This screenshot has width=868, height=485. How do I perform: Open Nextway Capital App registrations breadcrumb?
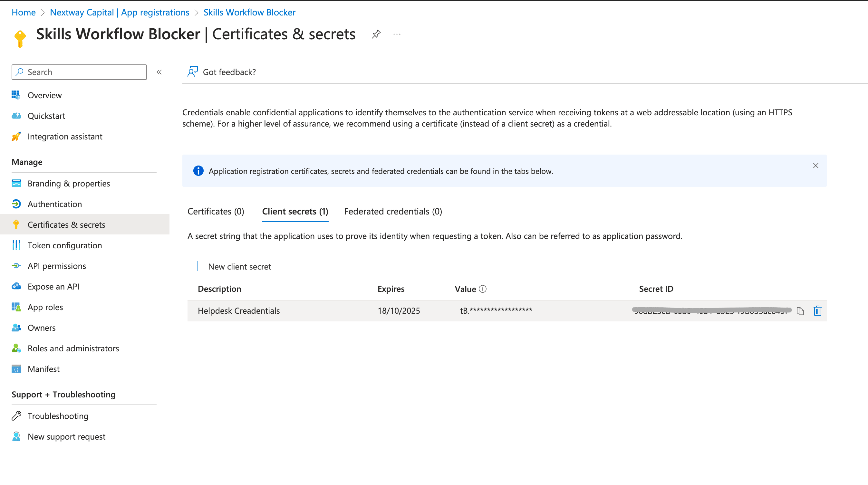(x=120, y=13)
